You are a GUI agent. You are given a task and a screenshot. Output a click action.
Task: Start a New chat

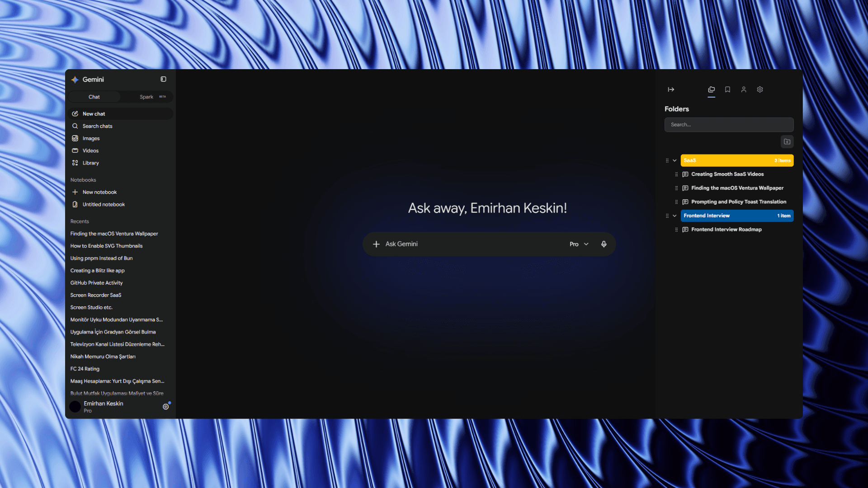pos(120,114)
